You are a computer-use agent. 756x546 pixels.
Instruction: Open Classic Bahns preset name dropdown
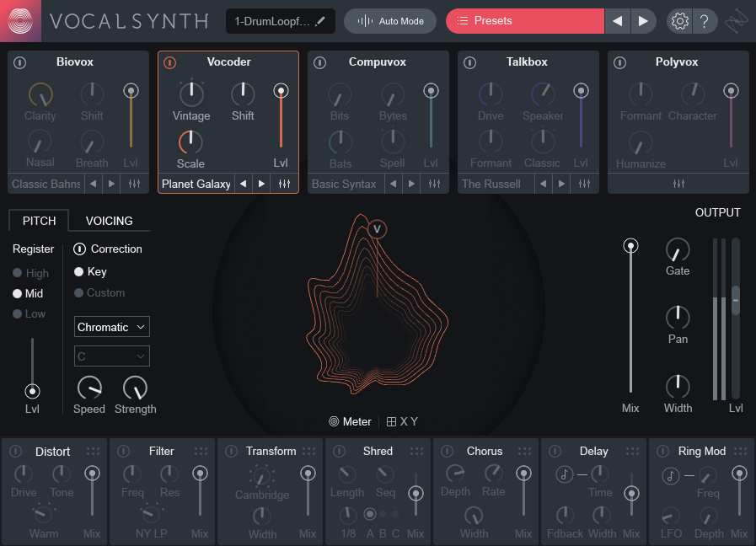pos(46,184)
